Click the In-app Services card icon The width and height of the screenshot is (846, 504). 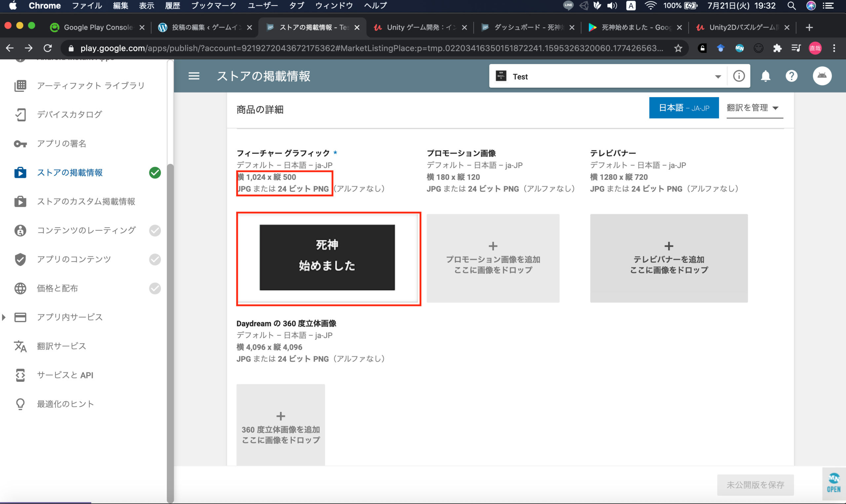point(20,317)
